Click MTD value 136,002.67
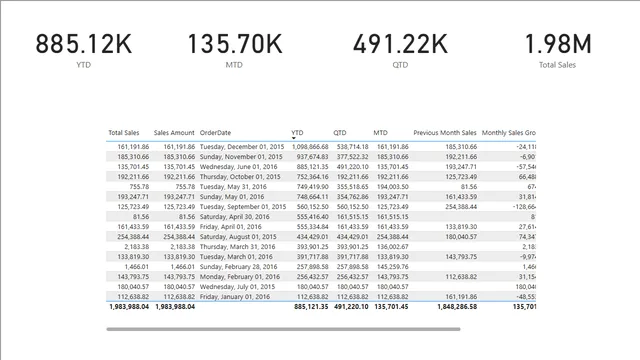The image size is (640, 360). (x=392, y=247)
